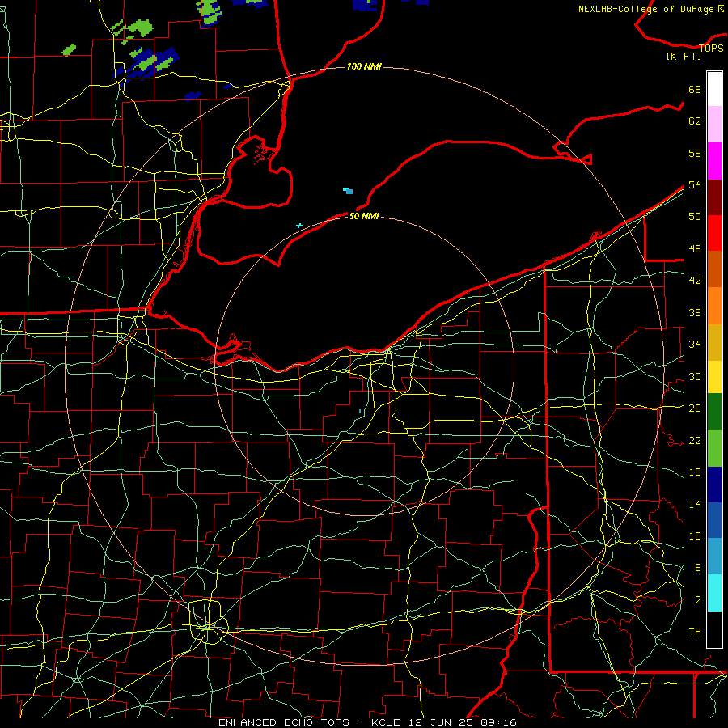728x728 pixels.
Task: Click legend value 14
Action: coord(695,504)
